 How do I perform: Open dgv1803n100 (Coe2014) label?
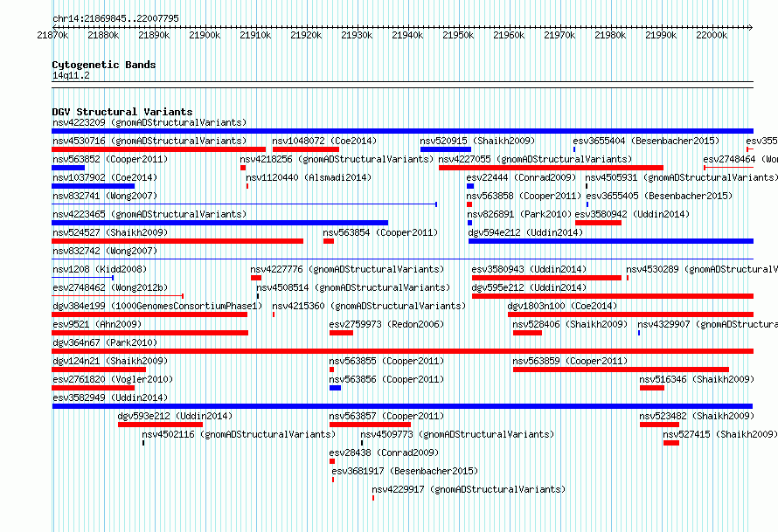[x=563, y=306]
